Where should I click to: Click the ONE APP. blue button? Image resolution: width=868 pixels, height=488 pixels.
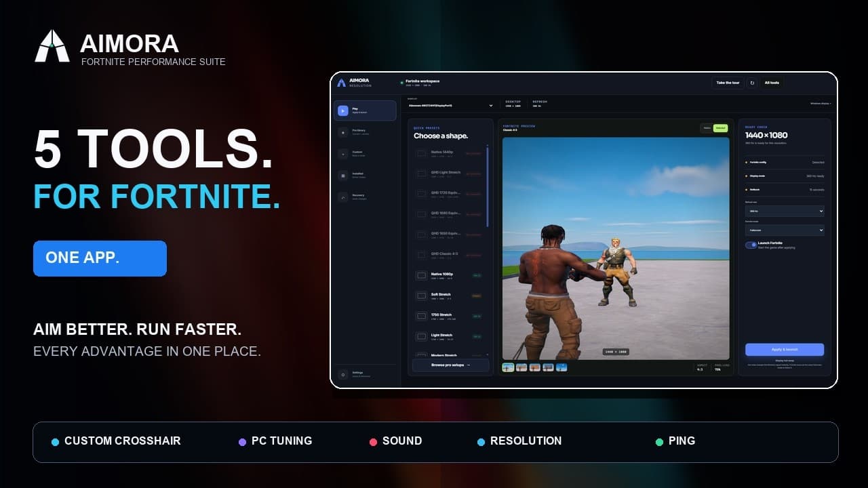[x=100, y=258]
